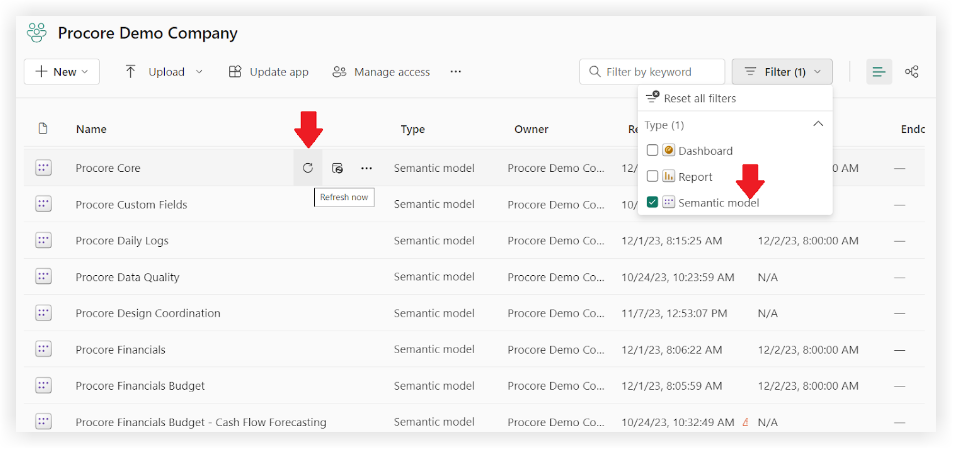953x449 pixels.
Task: Open Procore Financials semantic model
Action: tap(120, 349)
